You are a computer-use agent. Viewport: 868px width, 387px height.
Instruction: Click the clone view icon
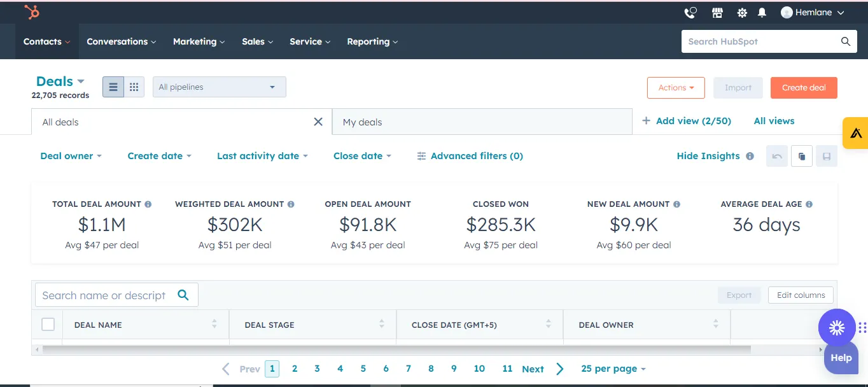pyautogui.click(x=802, y=156)
